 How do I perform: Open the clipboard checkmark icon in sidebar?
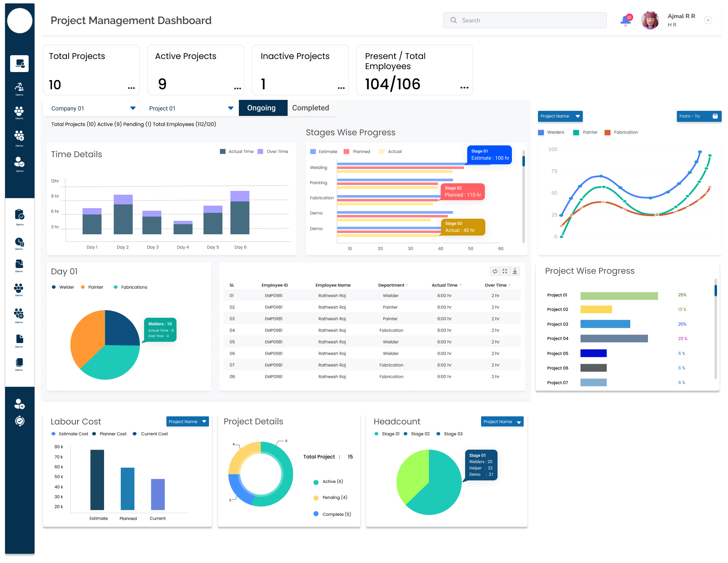point(19,214)
